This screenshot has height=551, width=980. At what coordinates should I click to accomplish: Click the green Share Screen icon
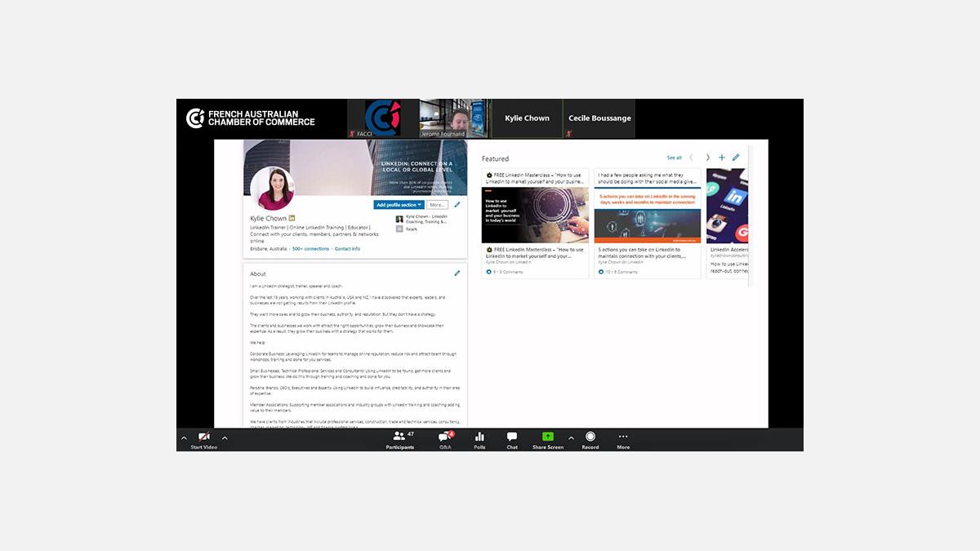(547, 437)
